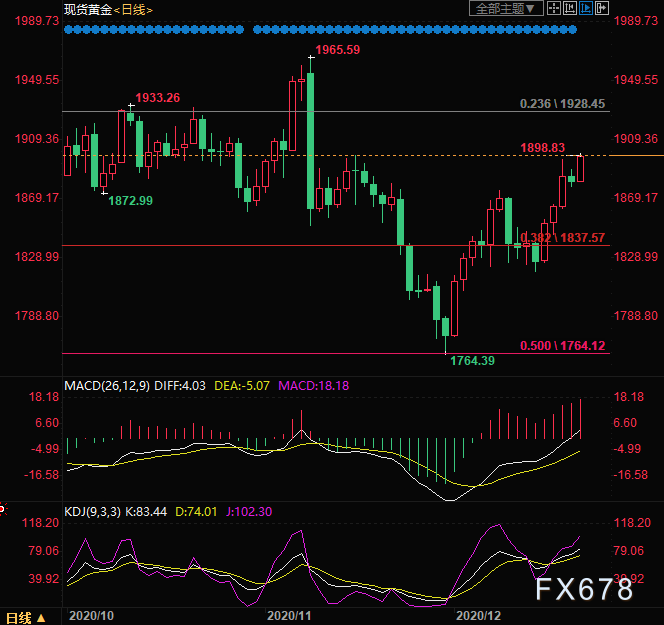Click the 1933.26 price annotation
664x625 pixels.
(x=158, y=97)
